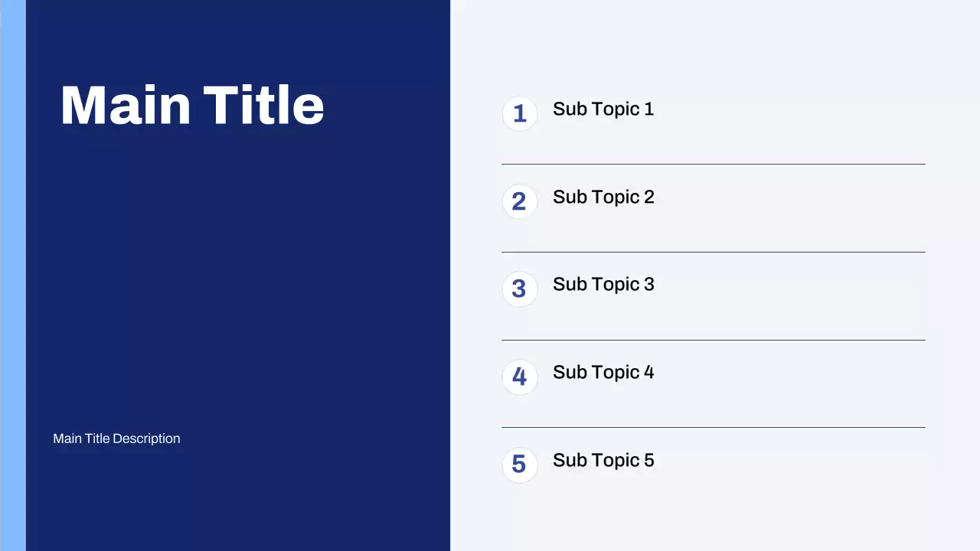Click the 'Sub Topic 2' label

(x=603, y=197)
